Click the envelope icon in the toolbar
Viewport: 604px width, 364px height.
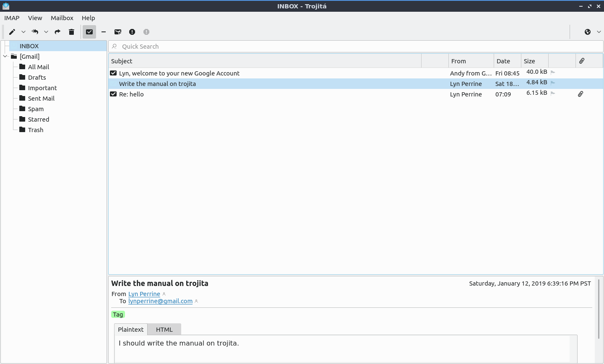[118, 32]
